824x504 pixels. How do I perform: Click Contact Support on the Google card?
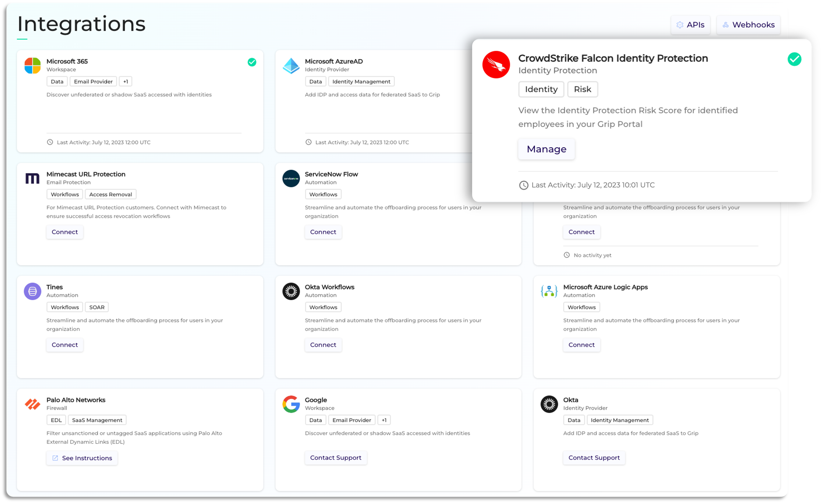(336, 458)
